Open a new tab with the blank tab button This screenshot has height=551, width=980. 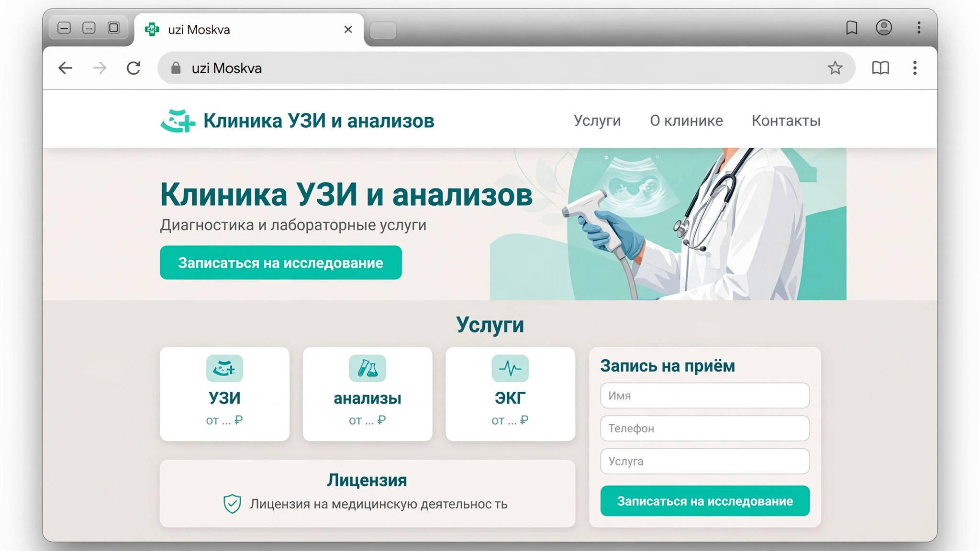[x=383, y=30]
